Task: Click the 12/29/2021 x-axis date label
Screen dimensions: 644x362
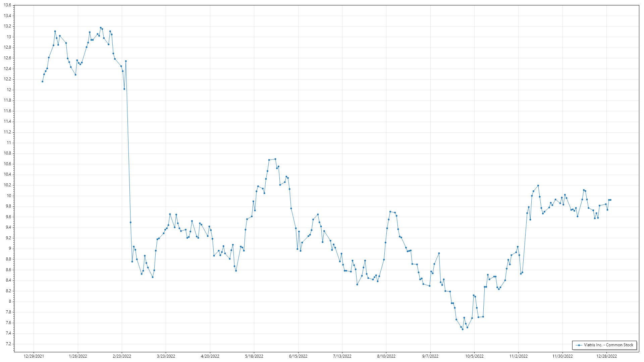Action: 34,356
